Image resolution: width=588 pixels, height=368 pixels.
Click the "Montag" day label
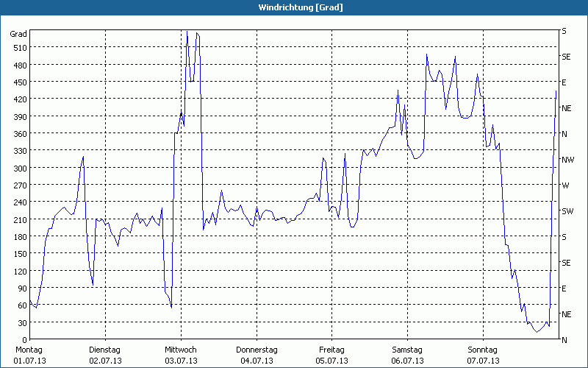coord(29,350)
